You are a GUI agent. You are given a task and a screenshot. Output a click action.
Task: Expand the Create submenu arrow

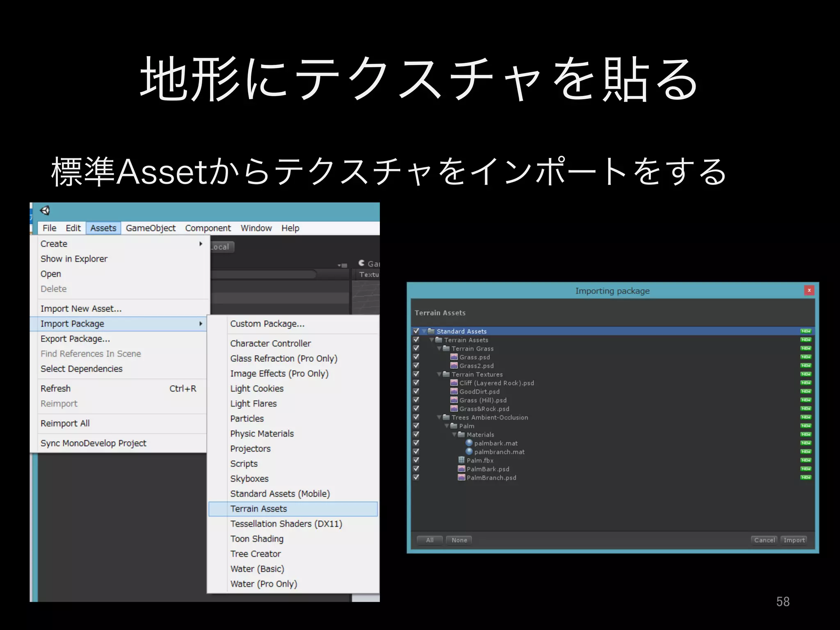(201, 244)
